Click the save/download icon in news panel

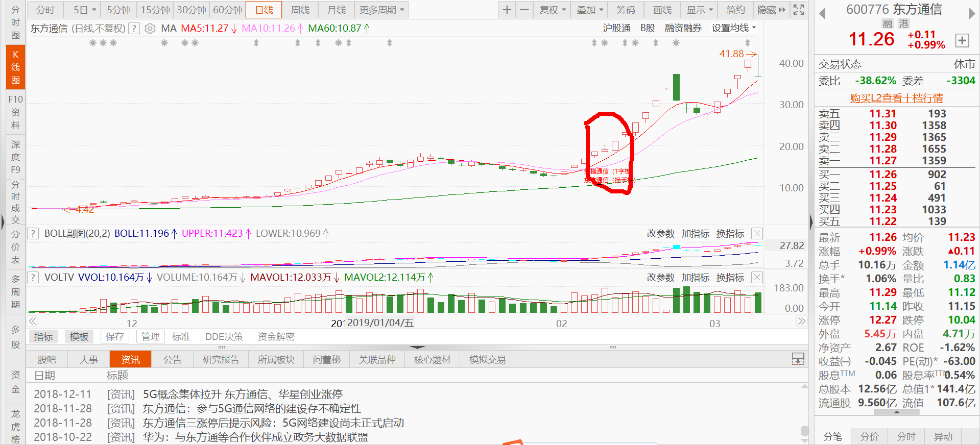click(x=798, y=359)
